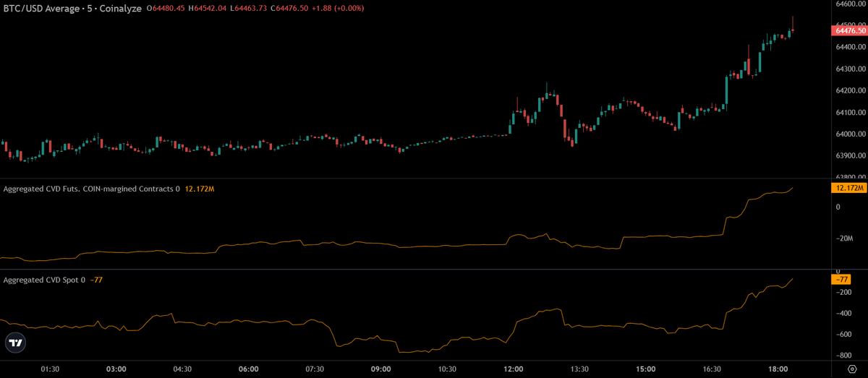Click the -800 spot axis label
Screen dimensions: 868x378
click(x=844, y=356)
